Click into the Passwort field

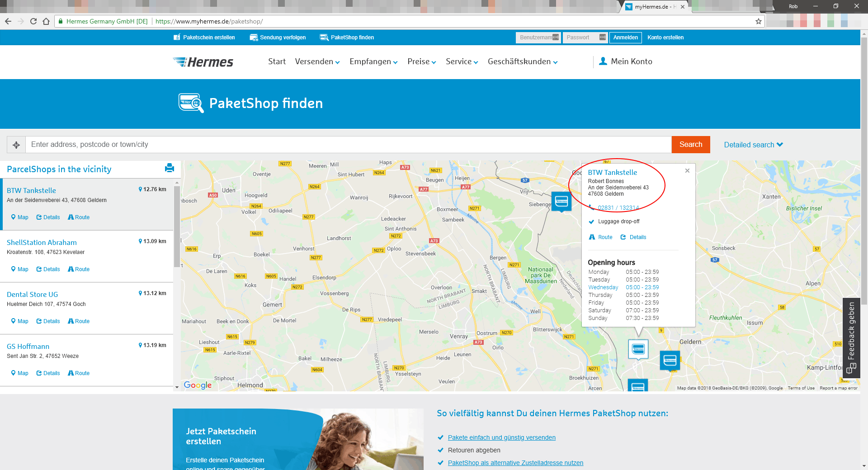pyautogui.click(x=585, y=38)
